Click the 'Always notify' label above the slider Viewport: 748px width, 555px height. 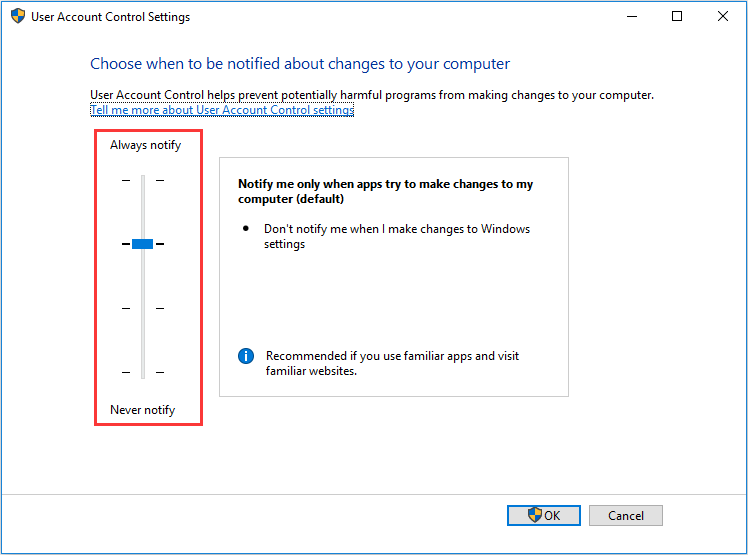(x=145, y=145)
